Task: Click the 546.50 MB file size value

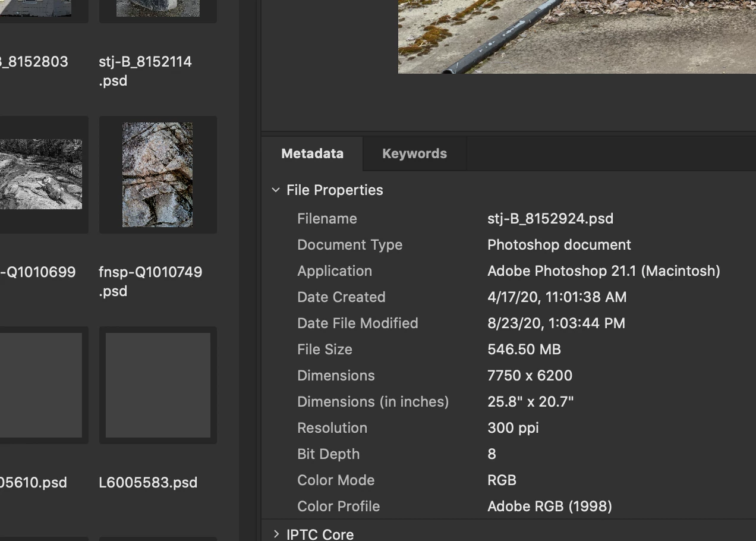Action: pos(524,350)
